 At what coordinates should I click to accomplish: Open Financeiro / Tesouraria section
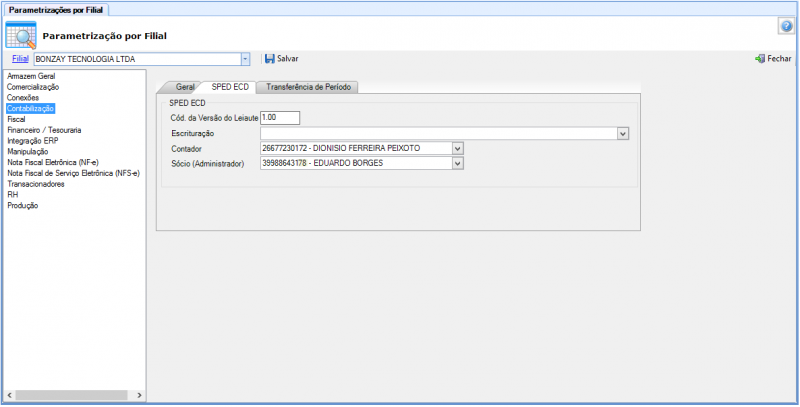coord(44,130)
